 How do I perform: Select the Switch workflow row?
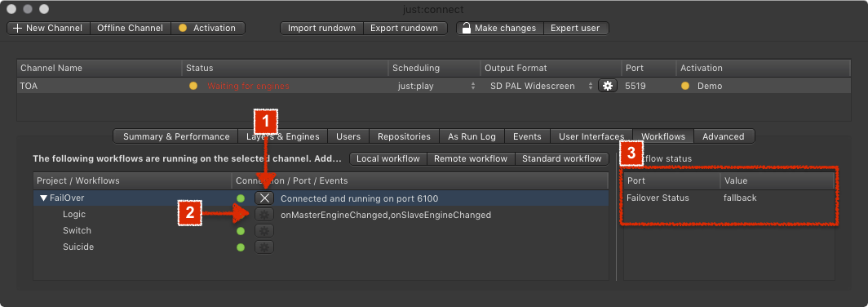pyautogui.click(x=321, y=230)
